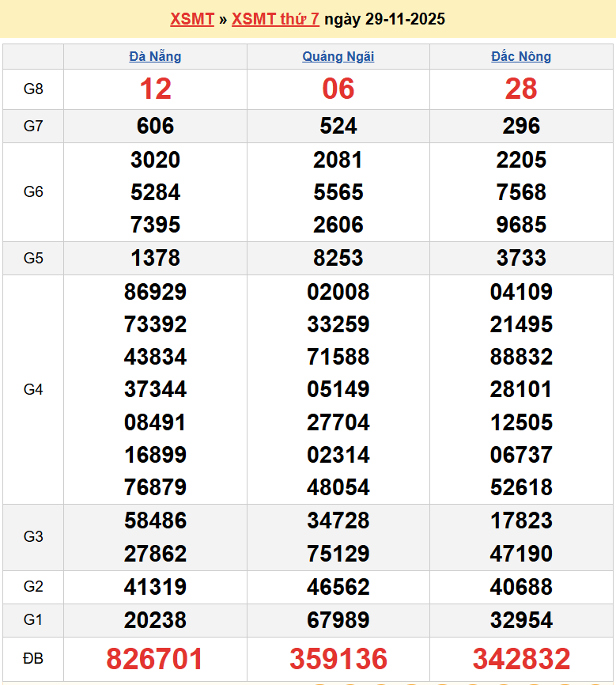Click the ĐB row label
616x685 pixels.
(x=33, y=659)
